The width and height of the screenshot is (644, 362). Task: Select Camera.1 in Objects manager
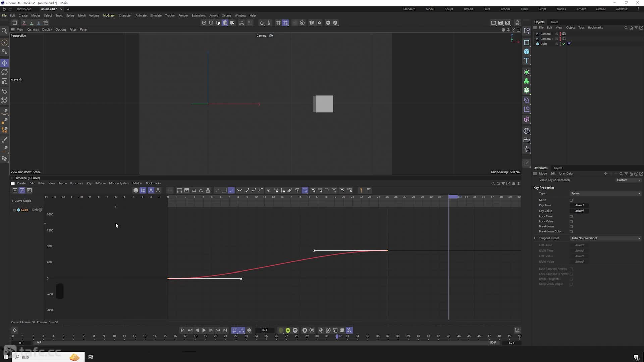pyautogui.click(x=546, y=39)
